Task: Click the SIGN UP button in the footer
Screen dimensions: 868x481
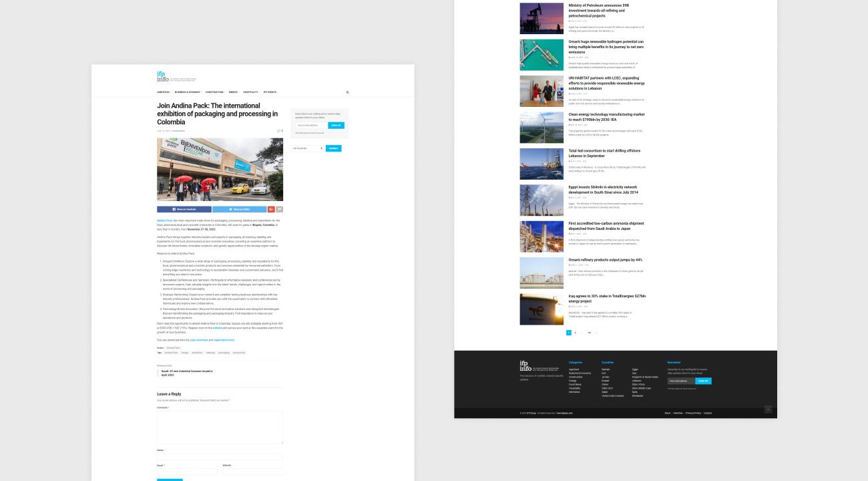Action: 703,381
